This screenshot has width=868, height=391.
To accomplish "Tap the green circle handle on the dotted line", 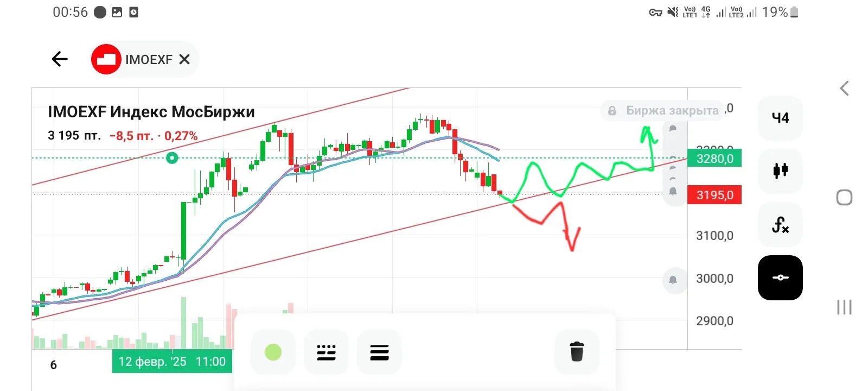I will [x=172, y=158].
